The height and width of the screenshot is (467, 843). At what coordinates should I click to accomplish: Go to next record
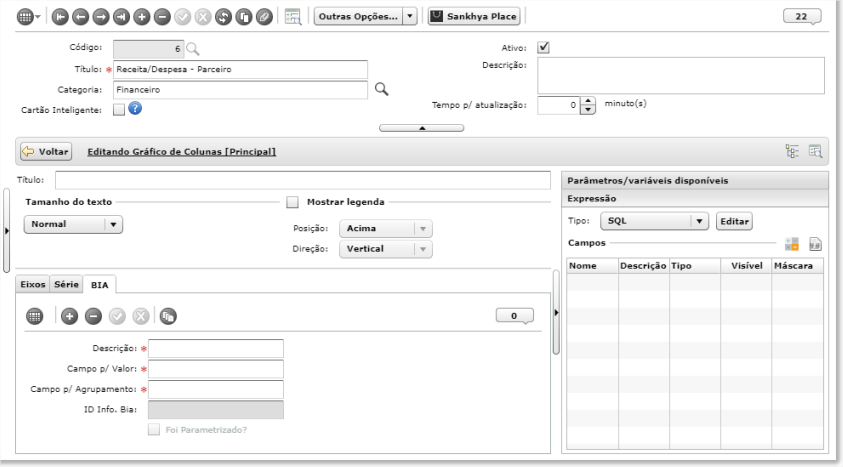click(101, 17)
